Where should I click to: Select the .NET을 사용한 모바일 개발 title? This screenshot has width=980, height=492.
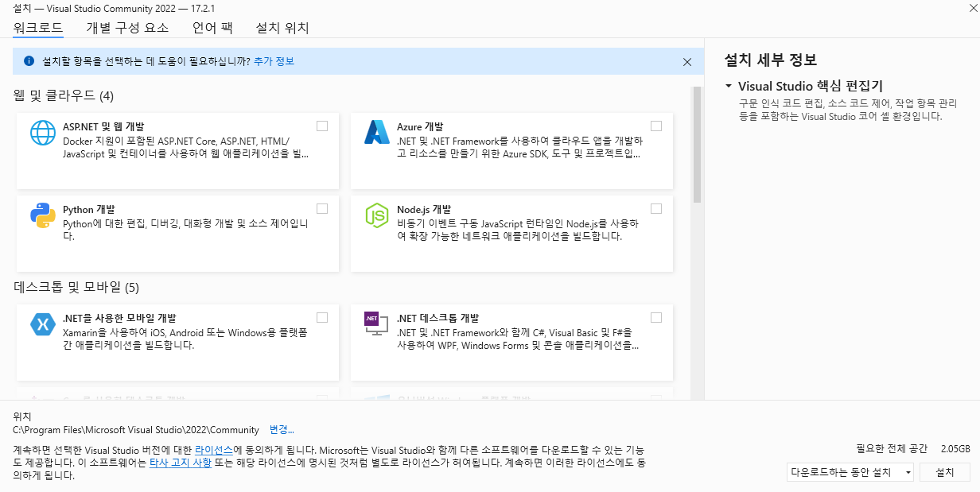tap(119, 318)
